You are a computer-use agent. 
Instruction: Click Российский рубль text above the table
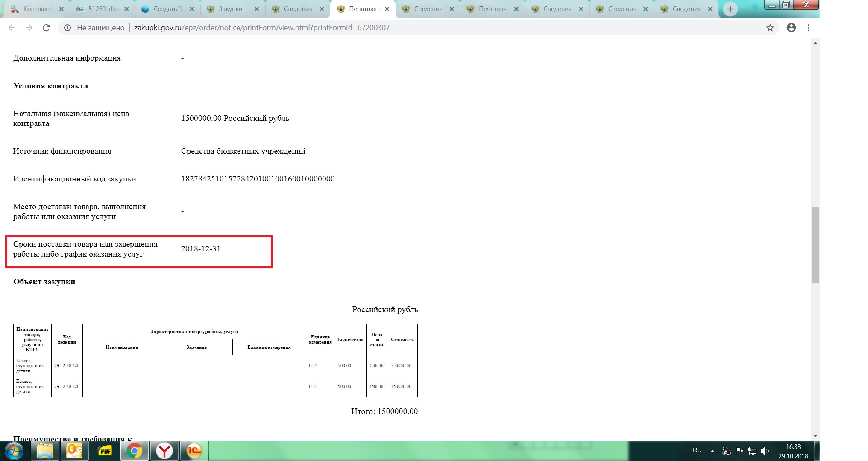coord(385,309)
